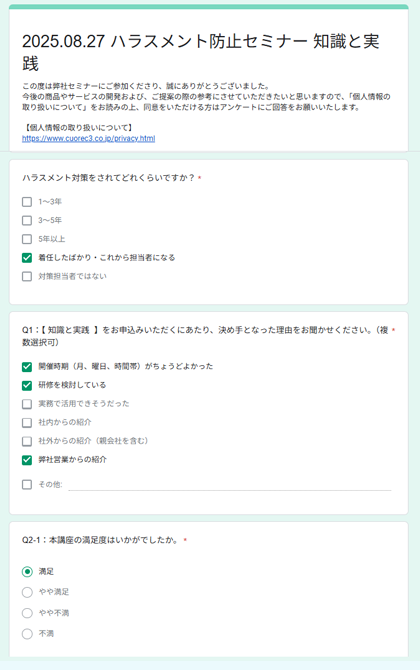This screenshot has height=670, width=420.
Task: Select the 満足 radio button
Action: click(27, 572)
